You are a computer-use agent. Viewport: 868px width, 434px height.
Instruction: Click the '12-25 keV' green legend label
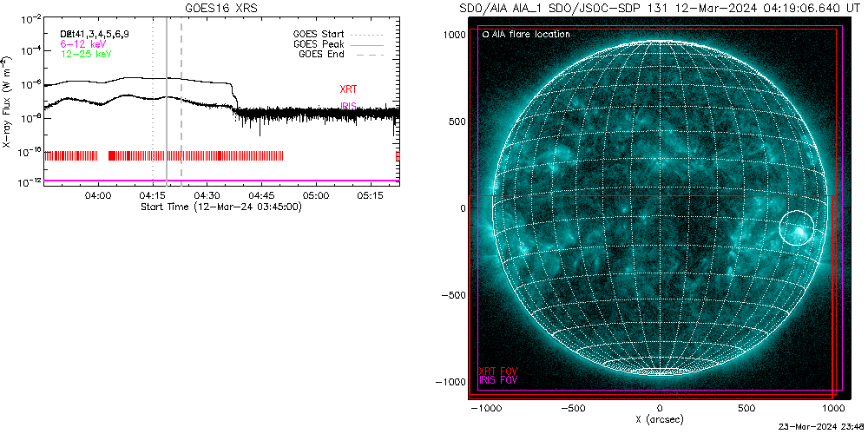(86, 54)
